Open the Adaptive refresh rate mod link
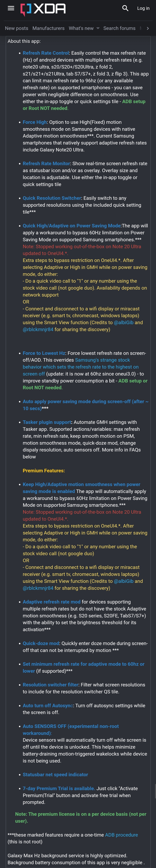The height and width of the screenshot is (868, 156). [x=52, y=602]
